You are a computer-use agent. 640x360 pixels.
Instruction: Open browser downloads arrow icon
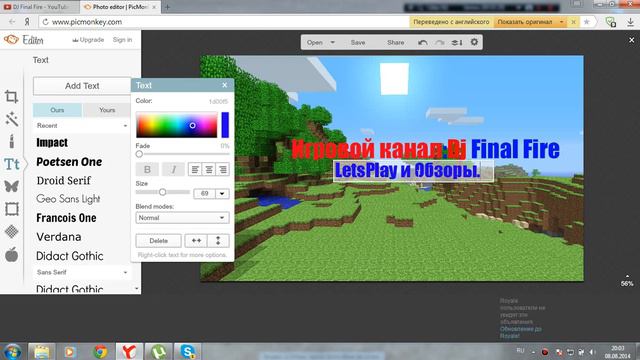631,22
